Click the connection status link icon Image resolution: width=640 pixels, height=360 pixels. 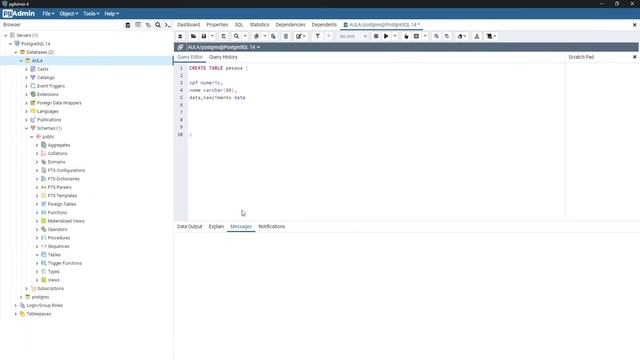point(180,47)
